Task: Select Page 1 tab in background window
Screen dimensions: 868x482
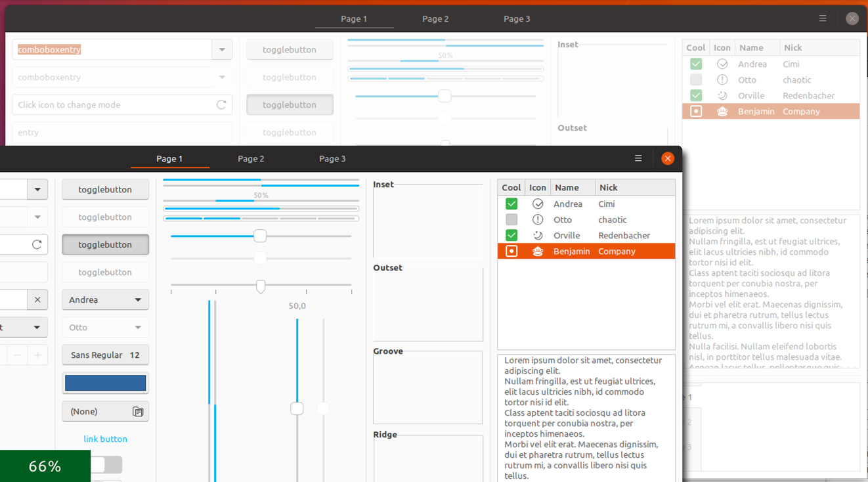Action: [354, 18]
